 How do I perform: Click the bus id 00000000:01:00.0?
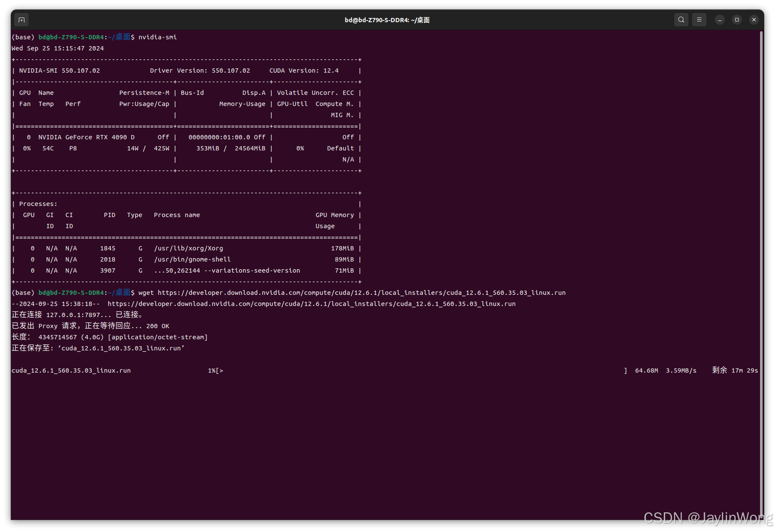219,137
